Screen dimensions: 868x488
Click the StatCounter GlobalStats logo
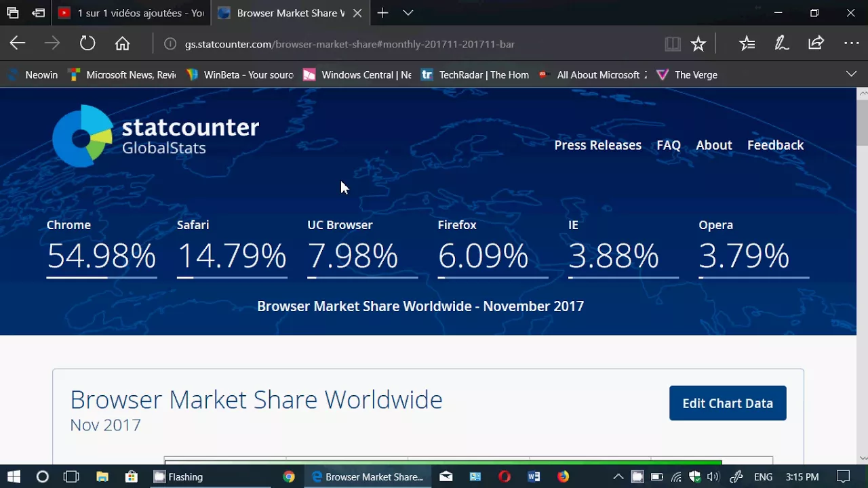[156, 136]
